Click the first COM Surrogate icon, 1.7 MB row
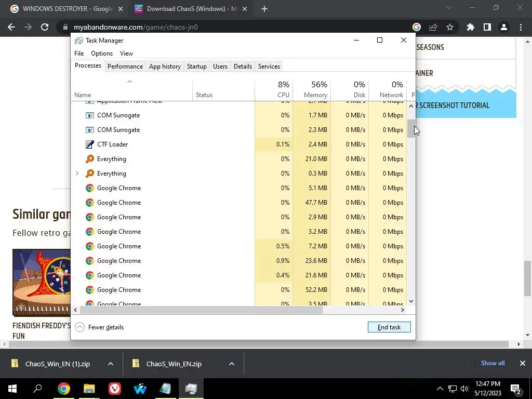Screen dimensions: 532x399 89,115
